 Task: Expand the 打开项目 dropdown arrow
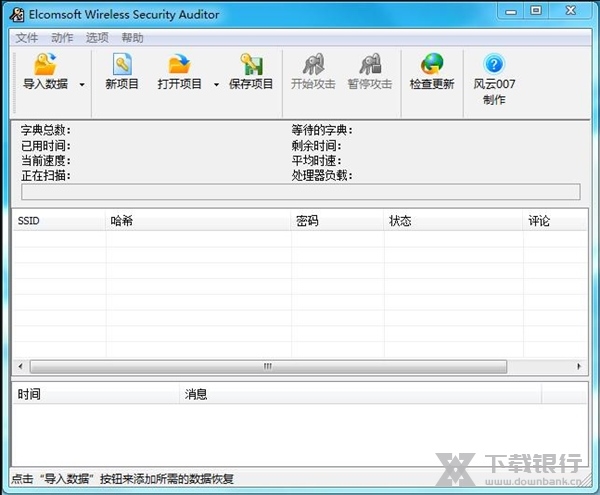pos(216,85)
